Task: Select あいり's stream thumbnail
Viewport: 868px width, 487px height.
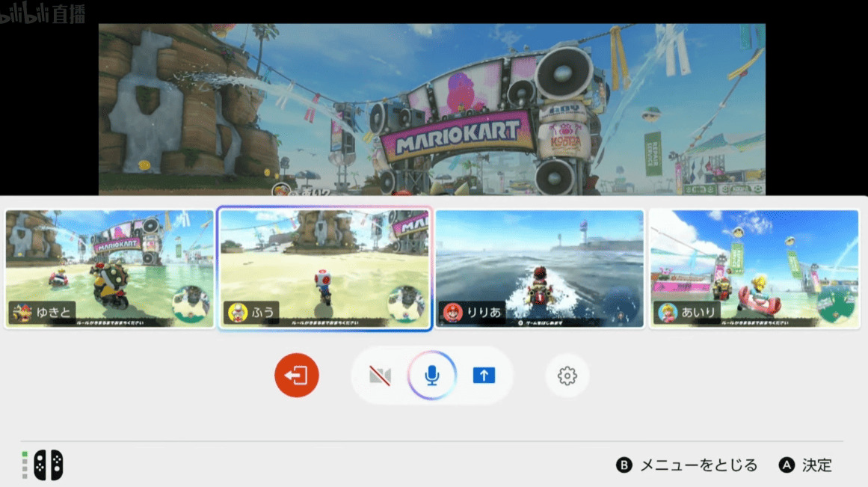Action: point(754,269)
